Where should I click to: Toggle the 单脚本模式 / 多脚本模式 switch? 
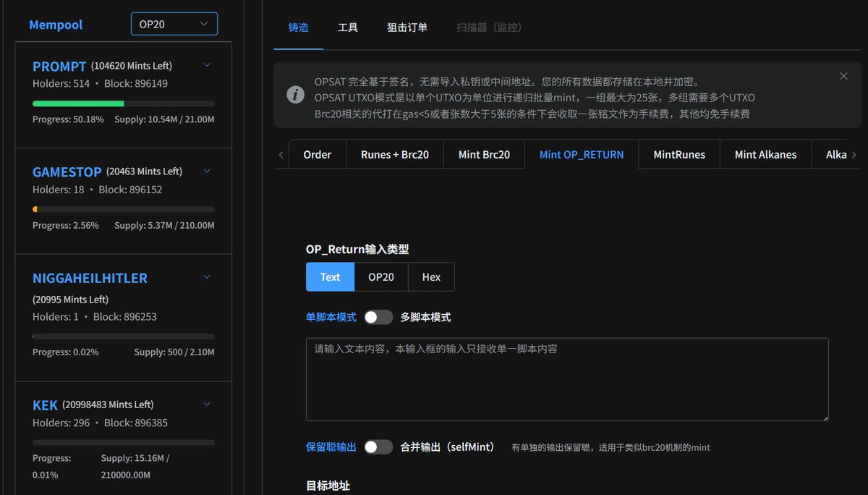pyautogui.click(x=378, y=317)
